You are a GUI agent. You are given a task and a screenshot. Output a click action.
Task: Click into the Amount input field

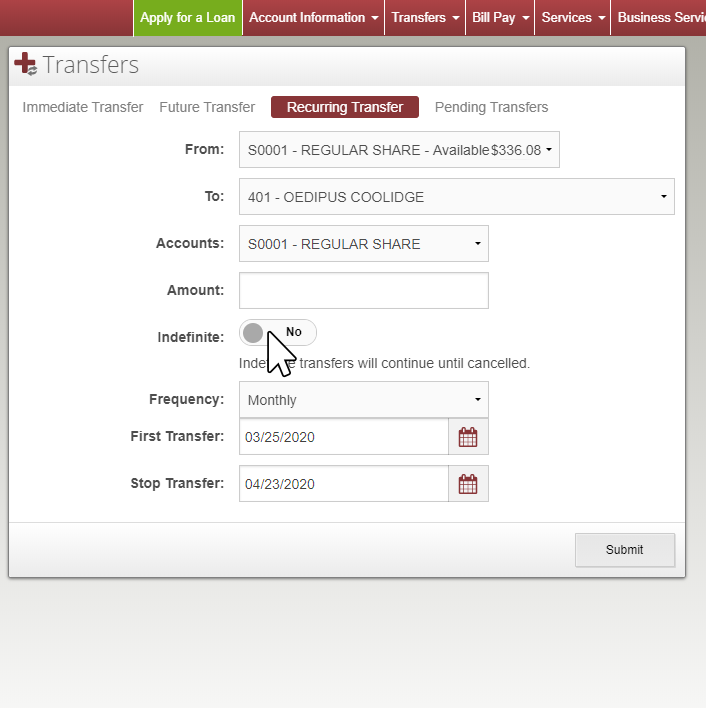(363, 291)
